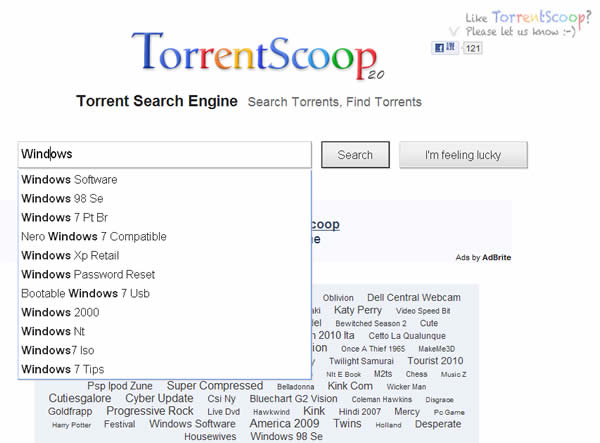Click the 'Tourist 2010' tag
The height and width of the screenshot is (443, 600).
435,361
